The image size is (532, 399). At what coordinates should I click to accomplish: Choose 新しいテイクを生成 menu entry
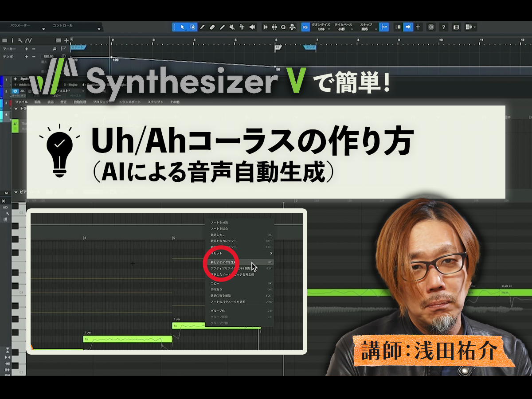pyautogui.click(x=239, y=262)
